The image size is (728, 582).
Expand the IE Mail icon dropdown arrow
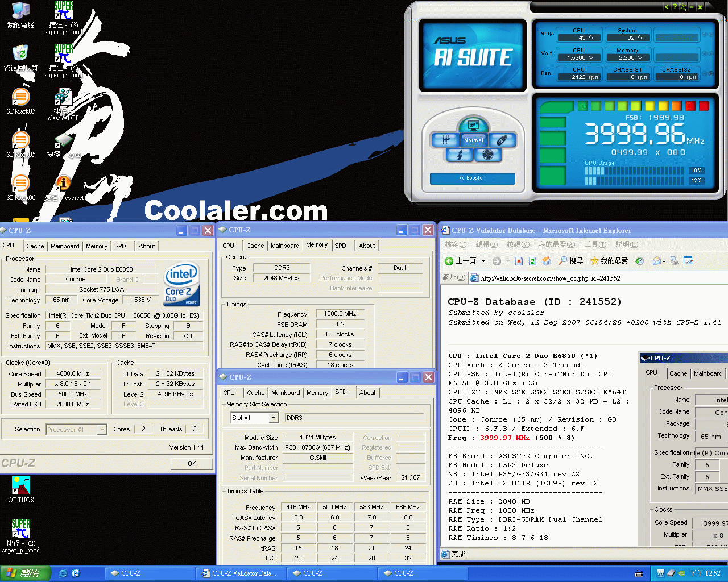pyautogui.click(x=664, y=261)
